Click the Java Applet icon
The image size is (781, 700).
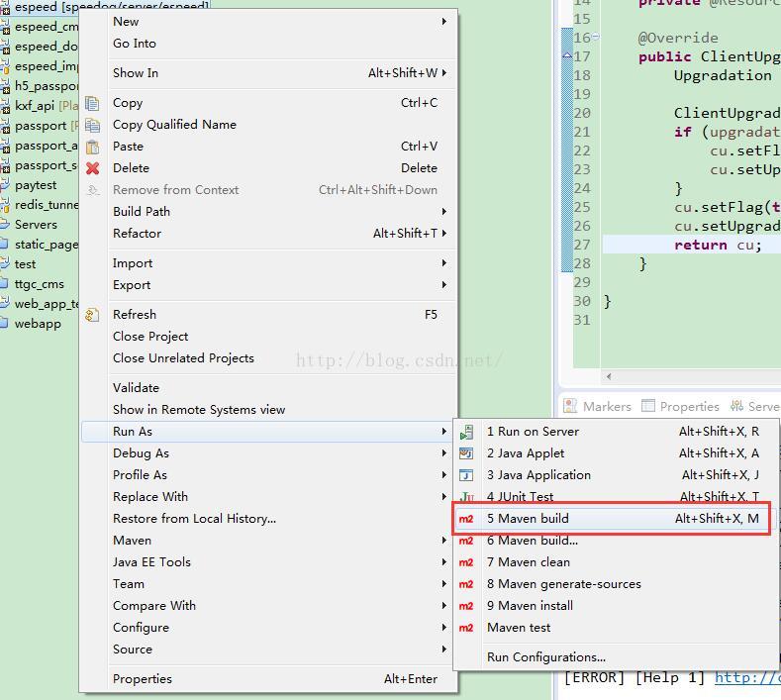pos(466,453)
